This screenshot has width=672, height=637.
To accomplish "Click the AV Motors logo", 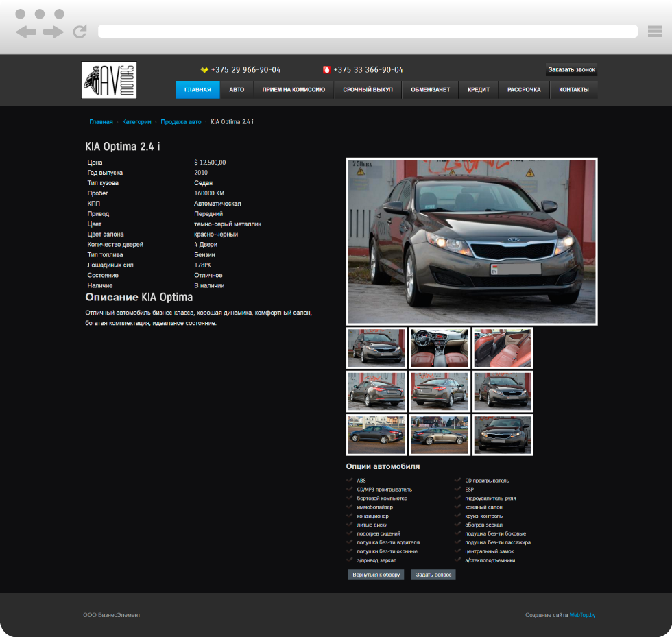I will (x=109, y=80).
